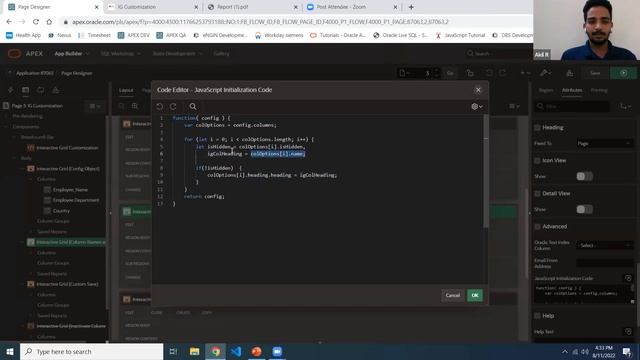This screenshot has height=360, width=640.
Task: Open the Windows Start menu
Action: click(10, 351)
